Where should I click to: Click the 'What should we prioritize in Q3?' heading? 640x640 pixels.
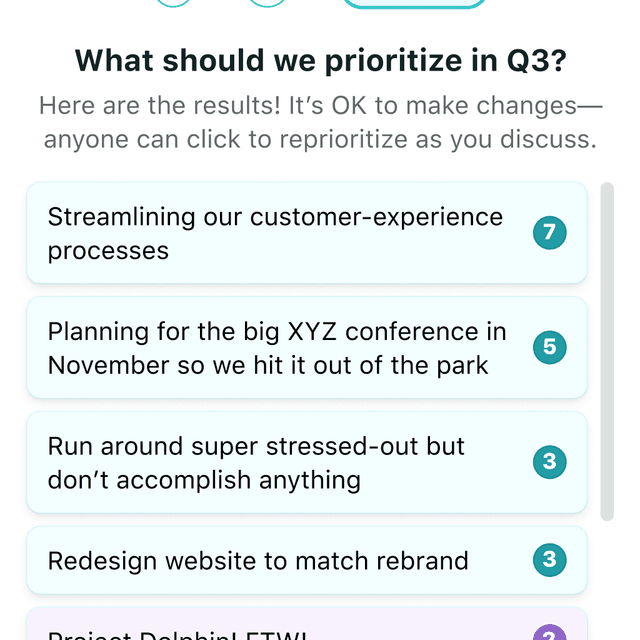(x=320, y=61)
